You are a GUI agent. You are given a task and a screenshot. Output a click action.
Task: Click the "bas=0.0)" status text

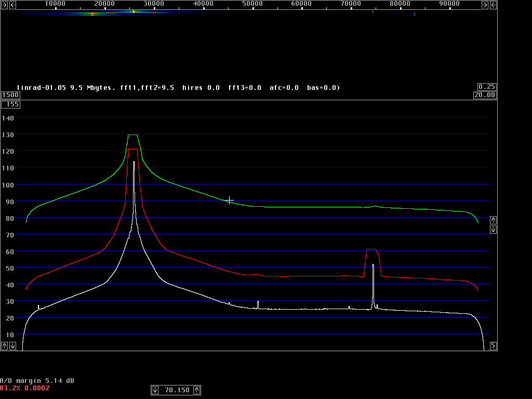pos(323,87)
